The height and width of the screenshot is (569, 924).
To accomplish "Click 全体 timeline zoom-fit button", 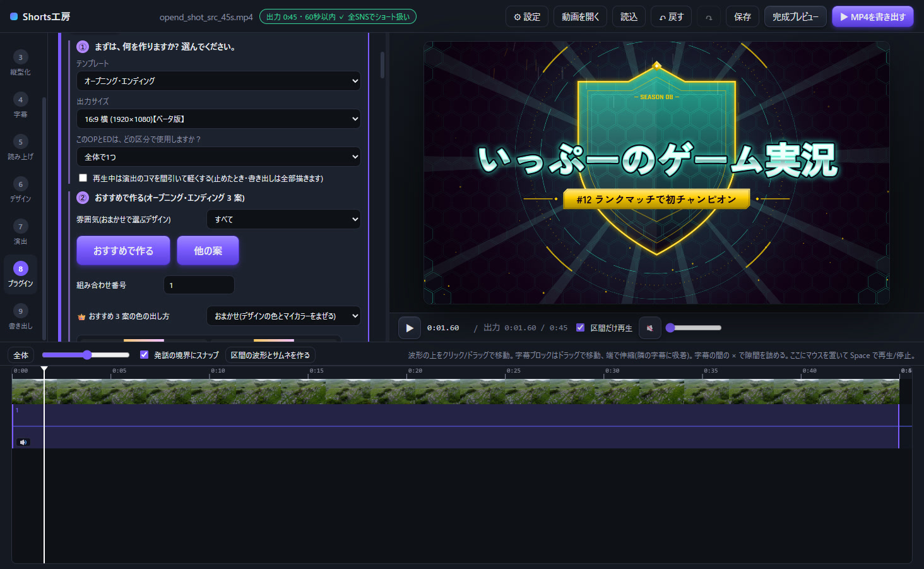I will coord(21,355).
